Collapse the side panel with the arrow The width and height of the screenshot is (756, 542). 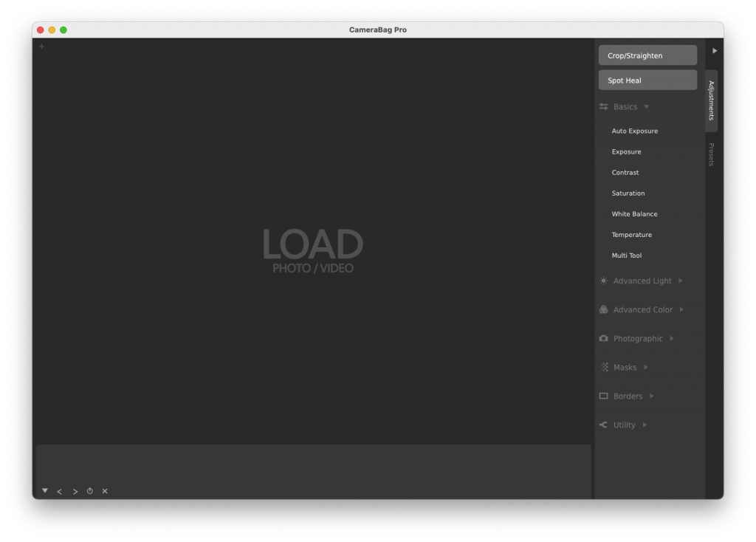pyautogui.click(x=715, y=51)
